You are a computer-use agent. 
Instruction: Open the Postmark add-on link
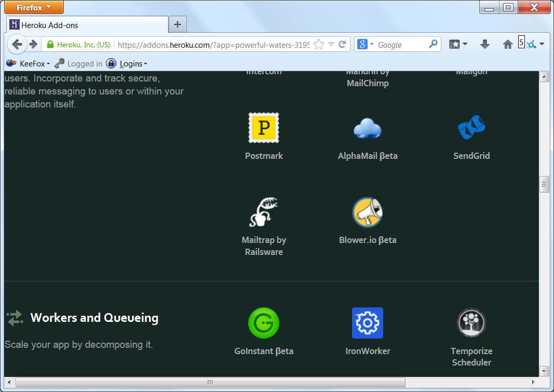(264, 156)
